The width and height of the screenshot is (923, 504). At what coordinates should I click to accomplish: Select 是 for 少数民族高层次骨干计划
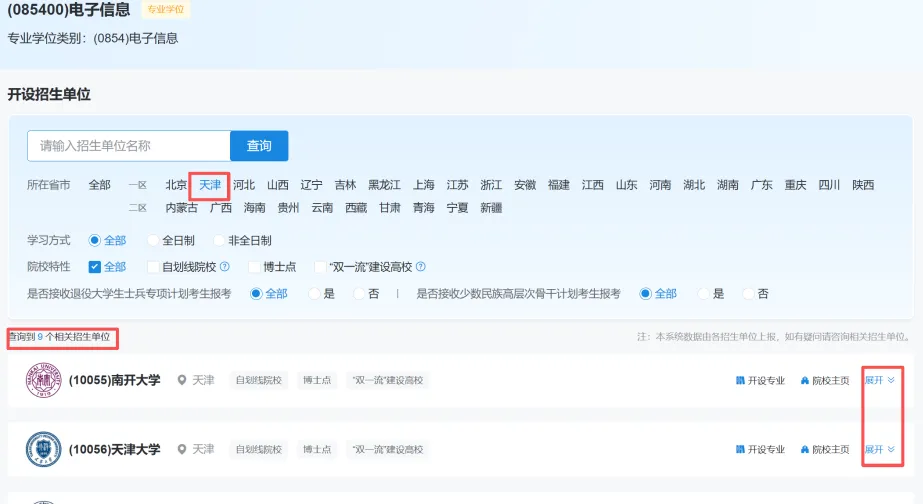coord(703,293)
